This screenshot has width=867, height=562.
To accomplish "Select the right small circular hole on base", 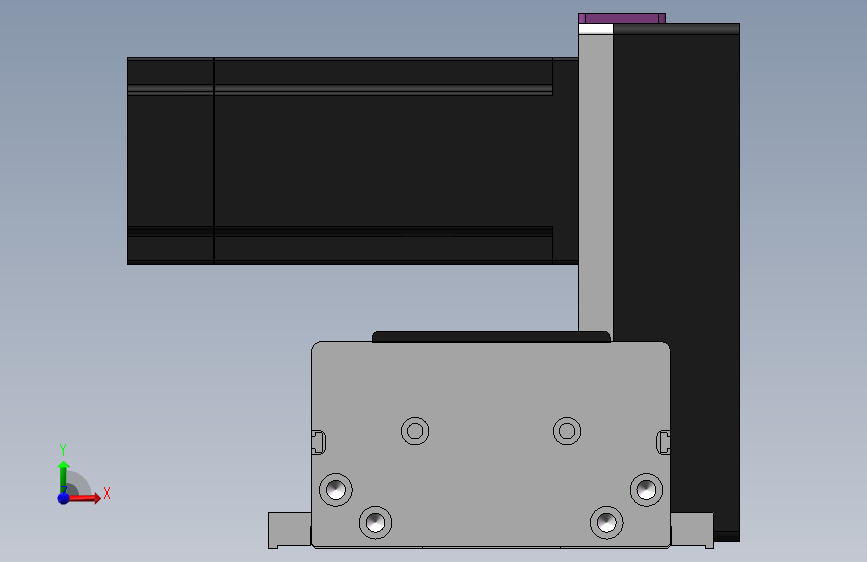I will (x=567, y=431).
